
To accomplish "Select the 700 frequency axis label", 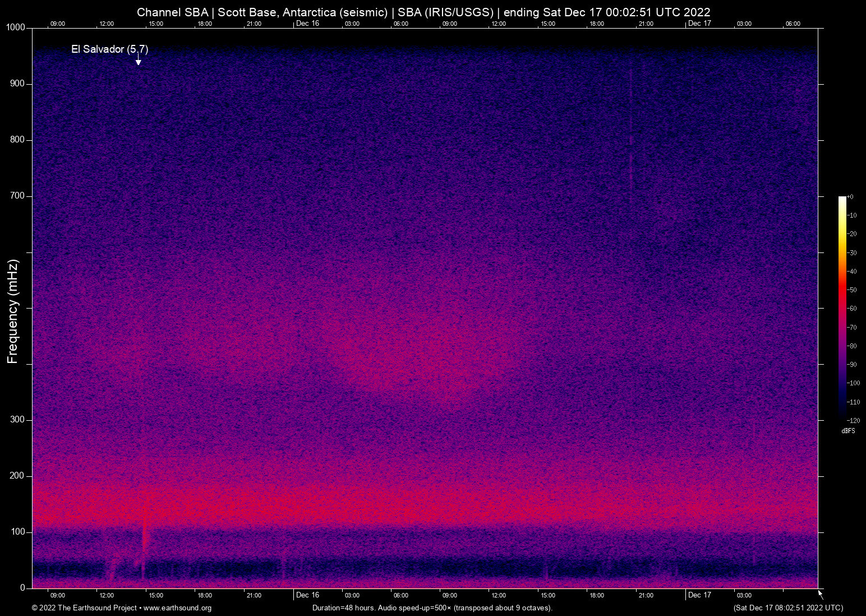I will tap(17, 196).
